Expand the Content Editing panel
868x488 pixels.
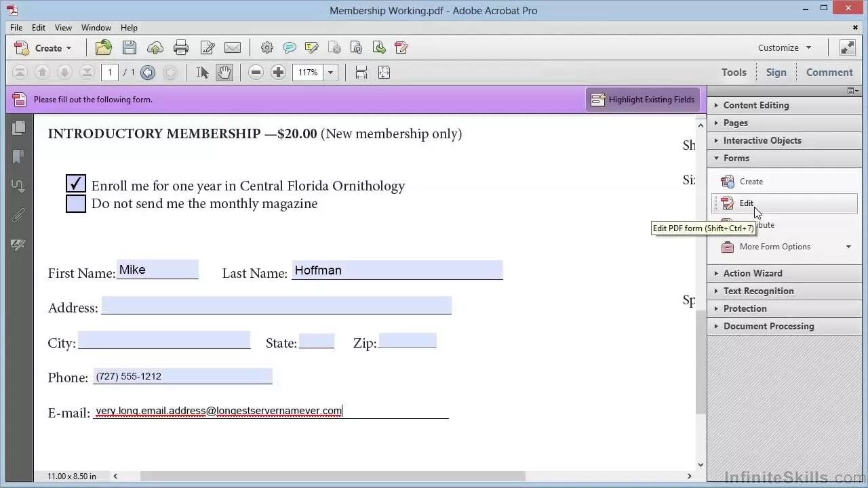785,105
